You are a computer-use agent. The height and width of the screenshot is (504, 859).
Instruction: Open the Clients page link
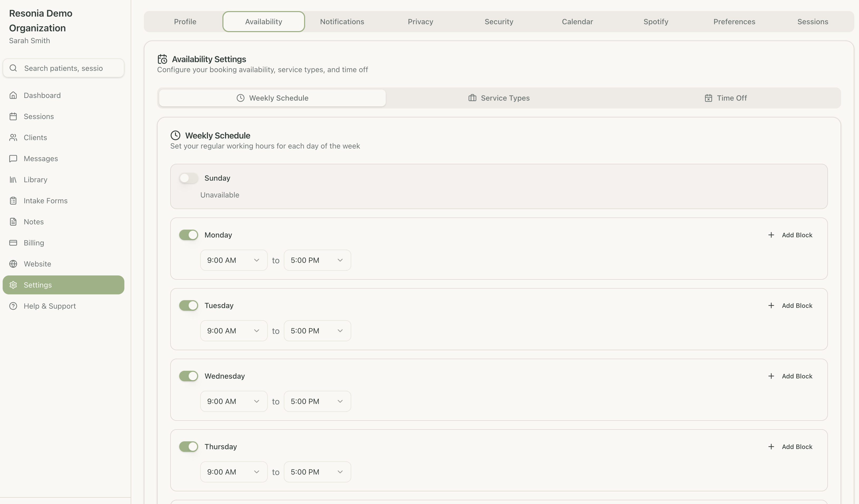pos(64,137)
